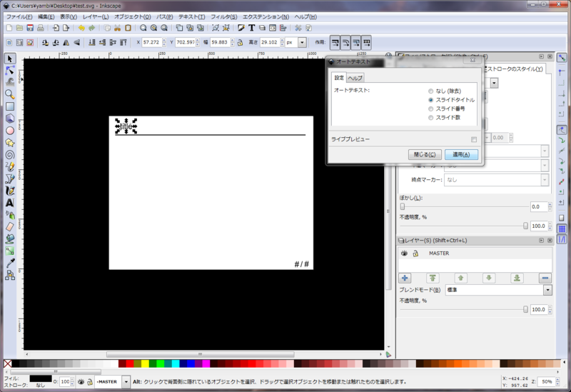Toggle width-height ratio lock
This screenshot has height=392, width=571.
241,42
